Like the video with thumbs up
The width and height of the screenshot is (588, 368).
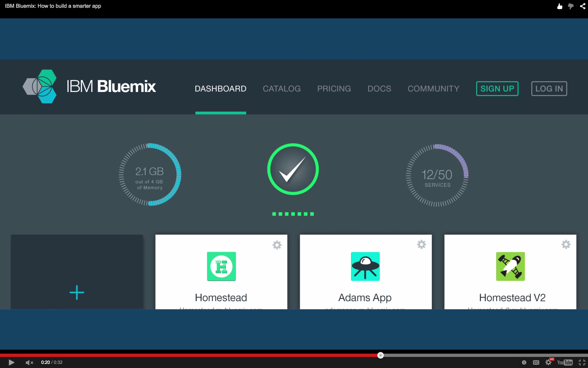[560, 6]
